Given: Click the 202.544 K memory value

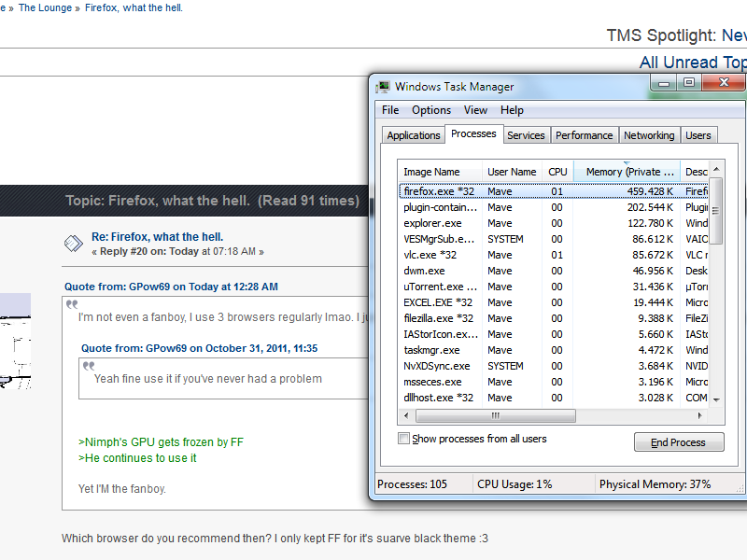Looking at the screenshot, I should tap(650, 207).
